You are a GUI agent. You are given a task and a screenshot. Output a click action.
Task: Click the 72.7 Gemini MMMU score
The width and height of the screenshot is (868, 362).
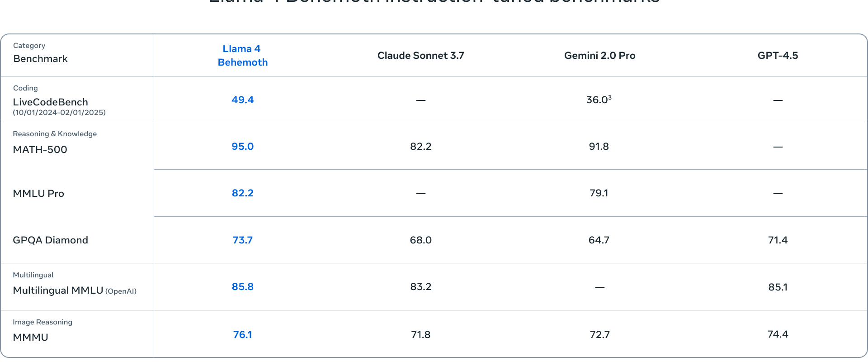(x=599, y=335)
